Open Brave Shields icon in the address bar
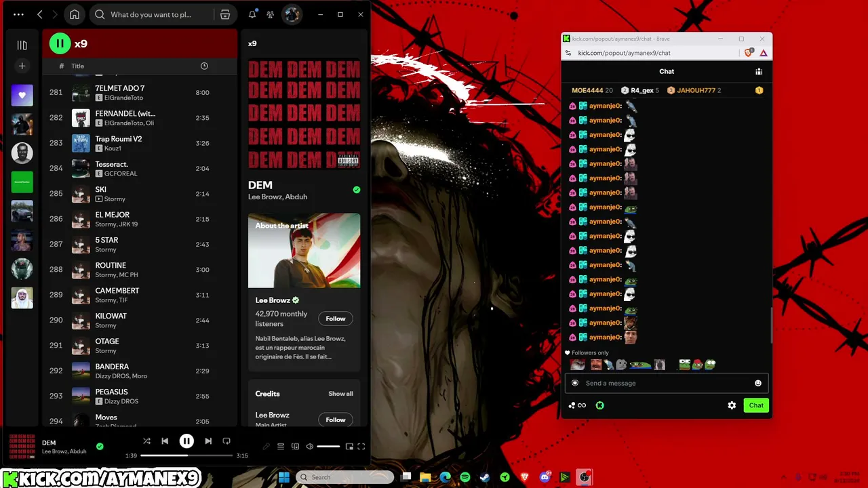 coord(749,53)
